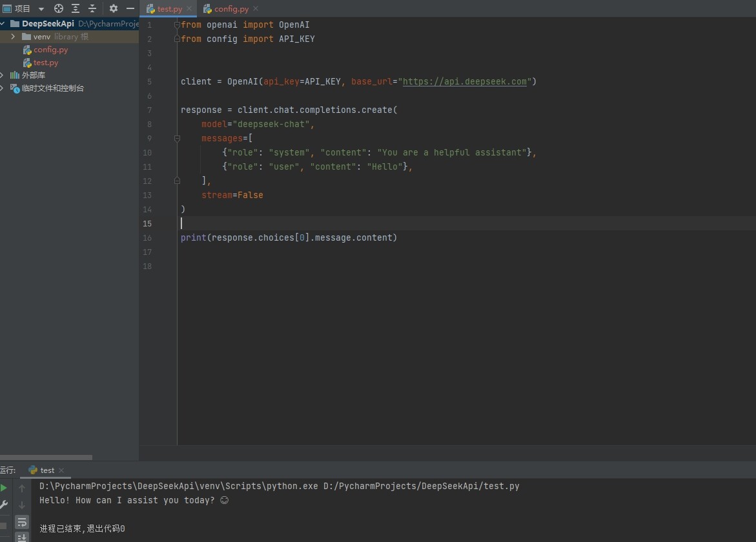756x542 pixels.
Task: Toggle fold marker on first import line
Action: pyautogui.click(x=177, y=25)
